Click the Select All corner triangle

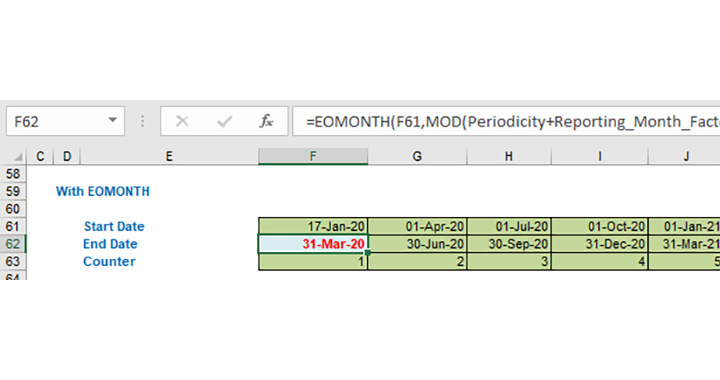coord(18,157)
